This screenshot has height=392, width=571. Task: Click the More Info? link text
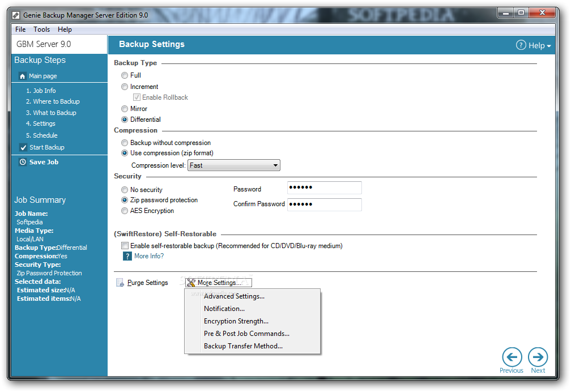(149, 256)
